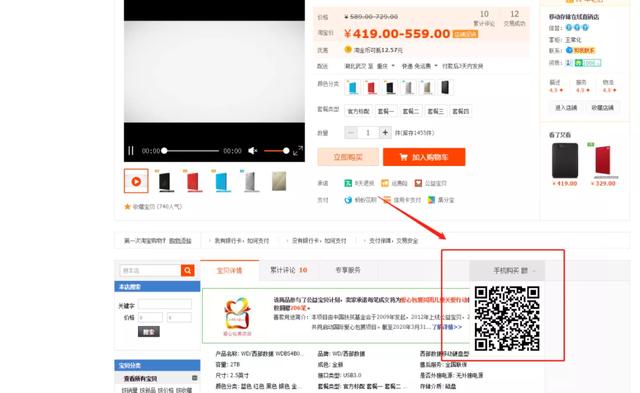Buy now with 立即购买 button

(x=348, y=157)
